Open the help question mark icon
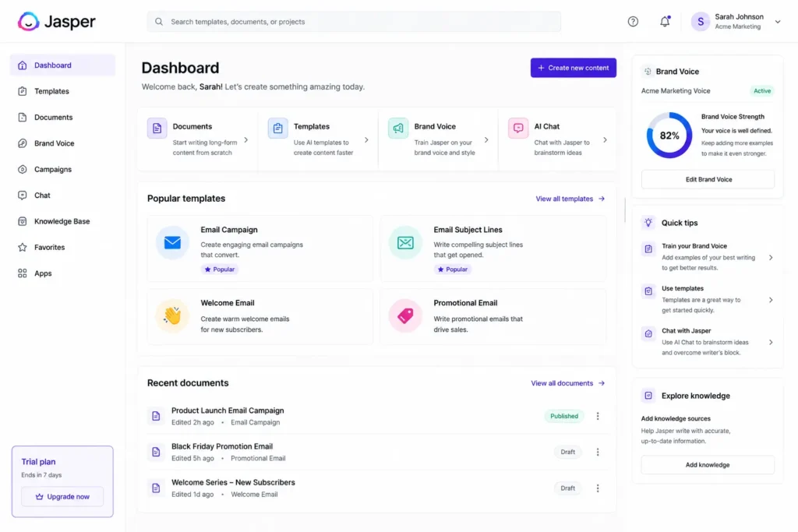Image resolution: width=798 pixels, height=532 pixels. pyautogui.click(x=633, y=21)
